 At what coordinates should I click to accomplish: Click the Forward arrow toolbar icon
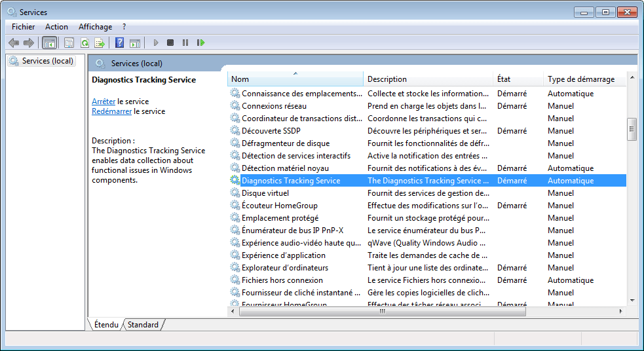29,43
